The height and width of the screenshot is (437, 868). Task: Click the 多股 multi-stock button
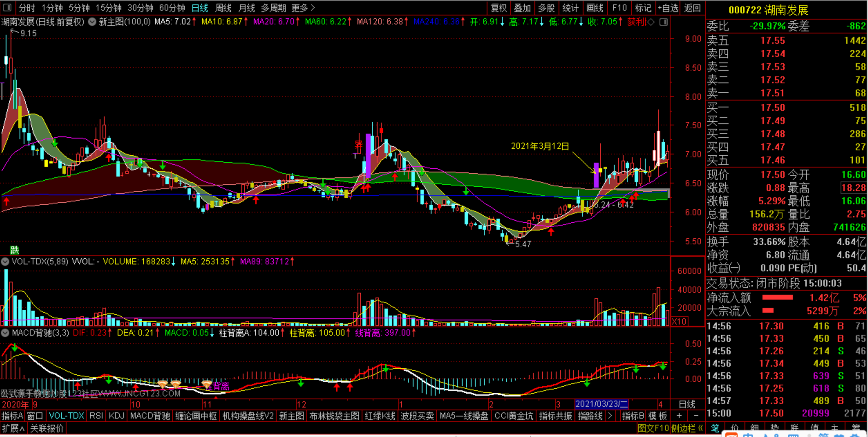pos(546,8)
